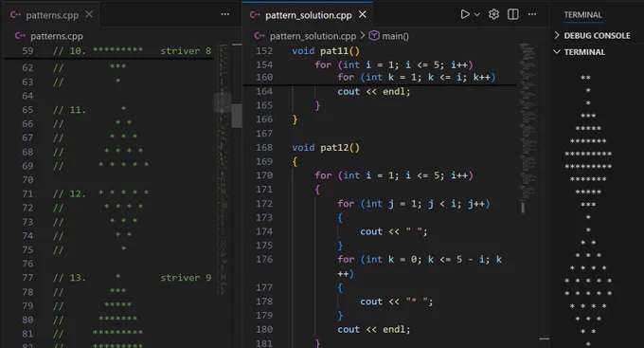644x348 pixels.
Task: Click the for loop on line 176
Action: (420, 266)
